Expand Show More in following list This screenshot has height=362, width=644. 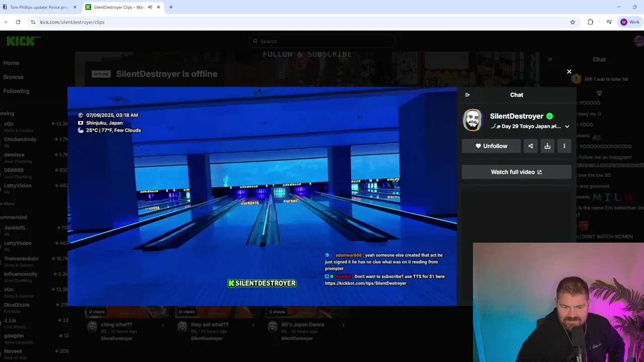point(7,204)
